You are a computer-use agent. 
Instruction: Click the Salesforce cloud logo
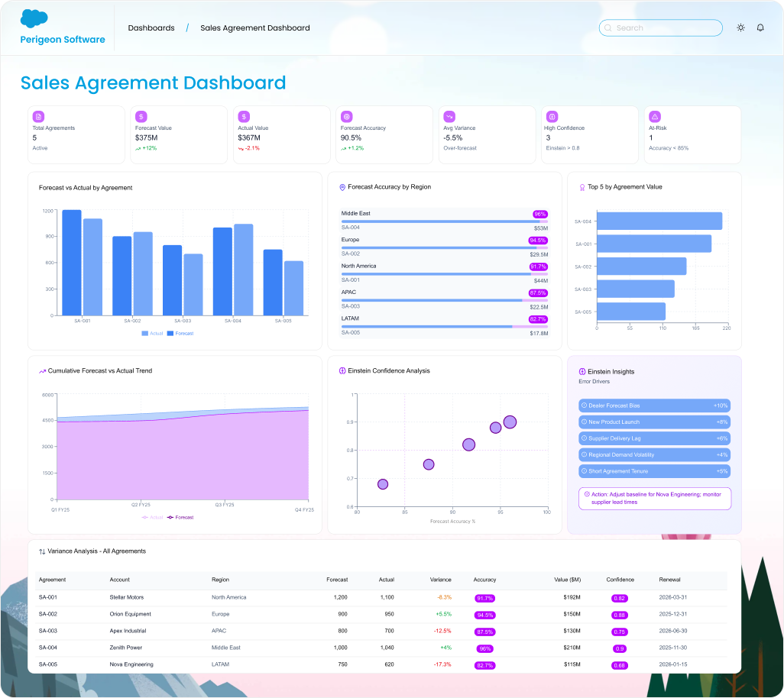click(x=34, y=18)
